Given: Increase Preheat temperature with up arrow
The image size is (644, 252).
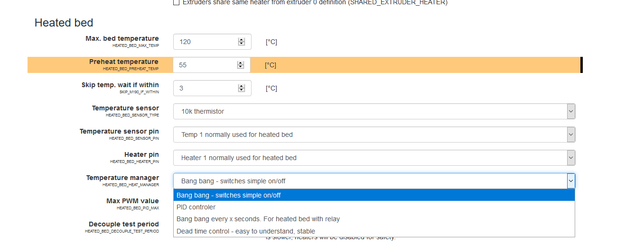Looking at the screenshot, I should click(240, 63).
